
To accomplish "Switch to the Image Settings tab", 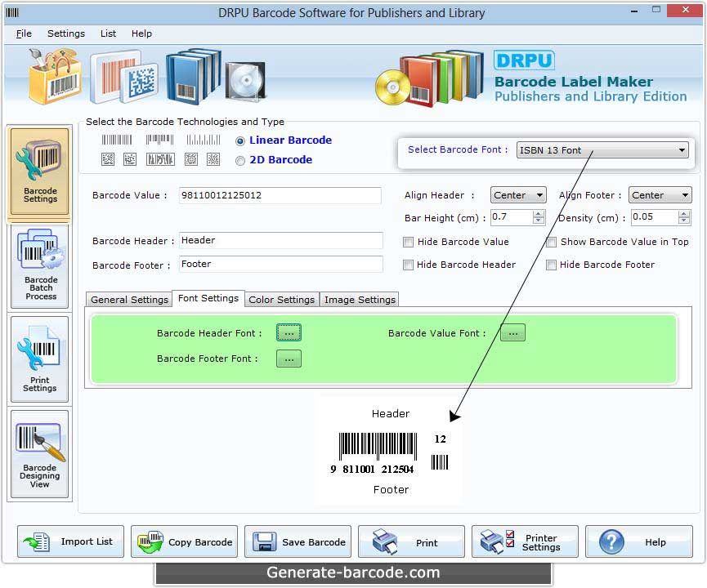I will 360,300.
